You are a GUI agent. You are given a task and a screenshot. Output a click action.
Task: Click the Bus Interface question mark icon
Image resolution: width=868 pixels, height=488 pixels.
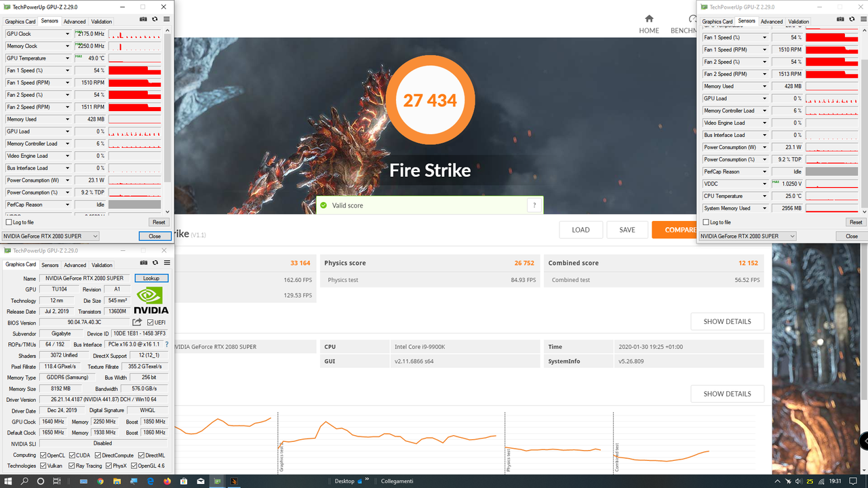(167, 344)
